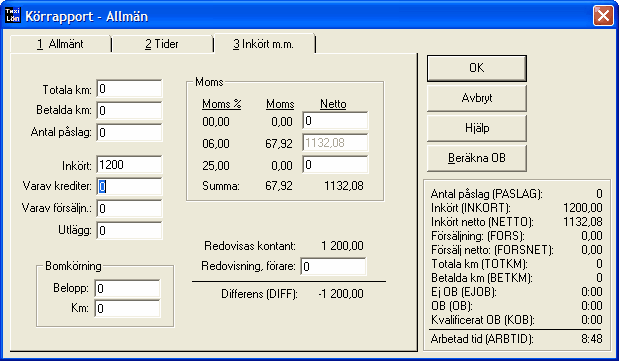Click the Varav försäljn. input field
619x361 pixels.
point(129,209)
